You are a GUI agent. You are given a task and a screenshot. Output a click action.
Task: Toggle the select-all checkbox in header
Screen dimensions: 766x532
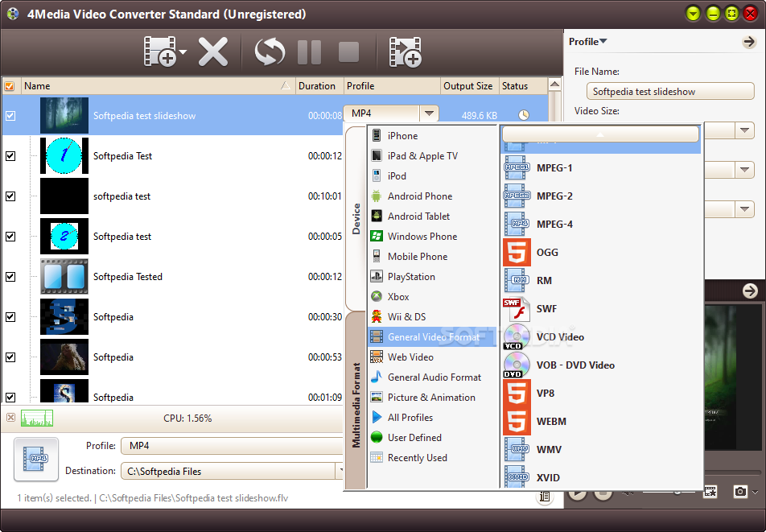click(x=10, y=86)
